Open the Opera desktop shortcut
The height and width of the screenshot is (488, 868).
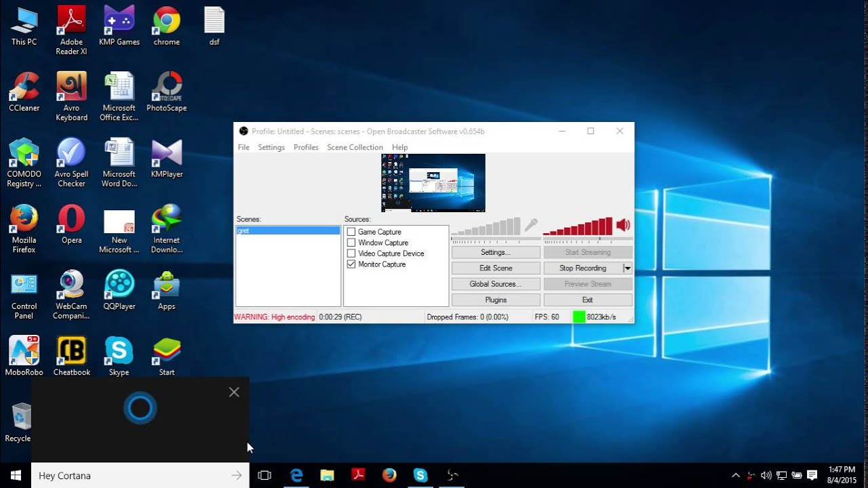tap(71, 224)
